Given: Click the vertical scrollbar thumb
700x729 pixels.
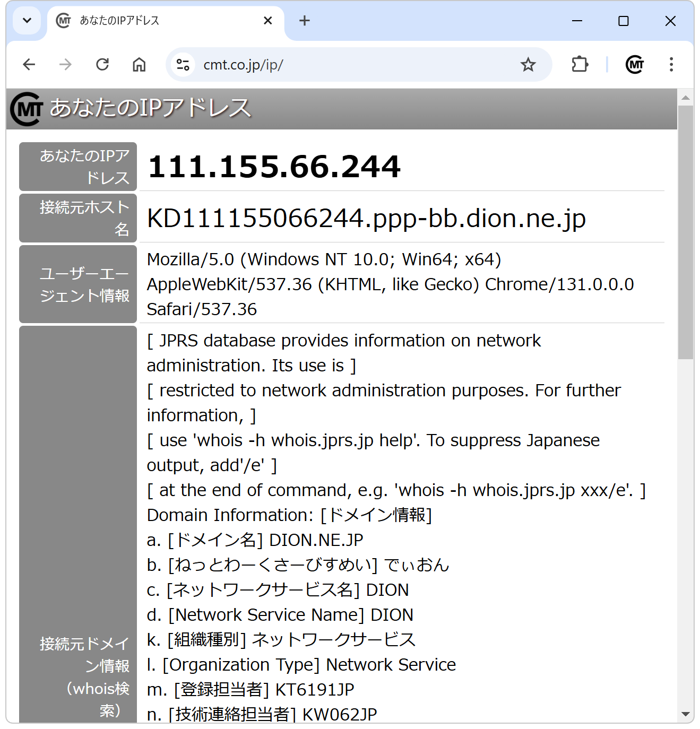Looking at the screenshot, I should (686, 232).
